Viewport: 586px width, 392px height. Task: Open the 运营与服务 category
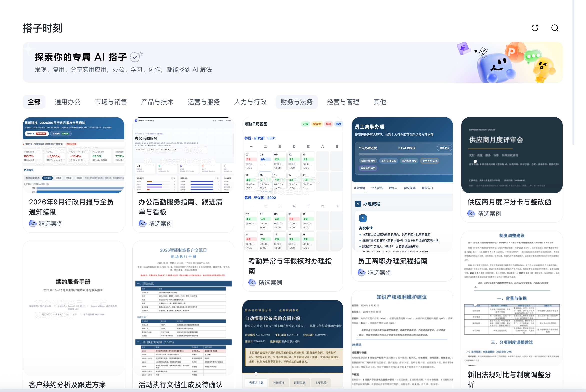(204, 102)
